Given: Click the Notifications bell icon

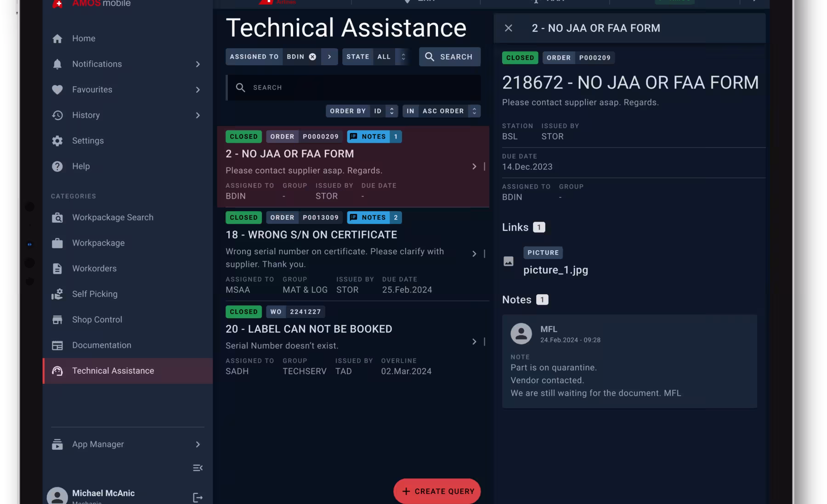Looking at the screenshot, I should (x=57, y=64).
